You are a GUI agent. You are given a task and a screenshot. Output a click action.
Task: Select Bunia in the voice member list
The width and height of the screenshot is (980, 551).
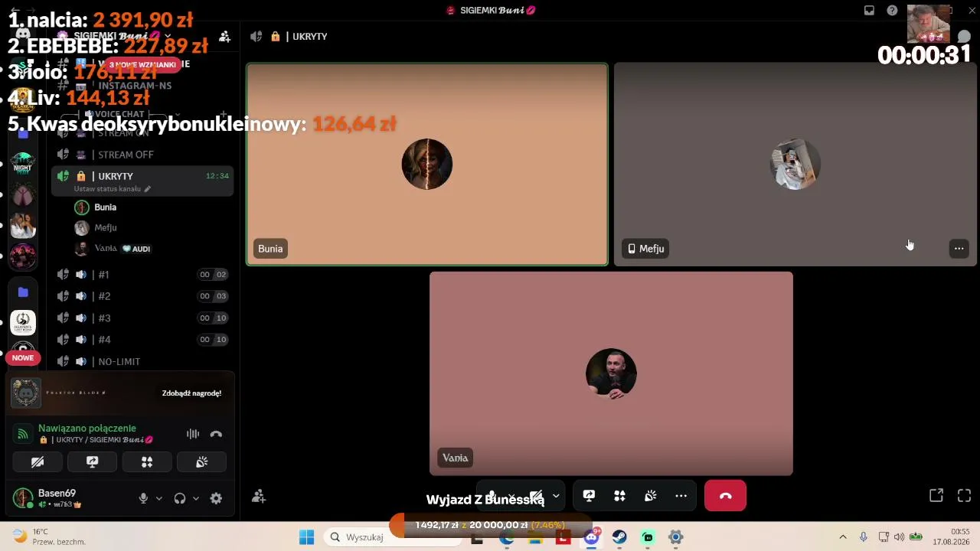click(152, 207)
